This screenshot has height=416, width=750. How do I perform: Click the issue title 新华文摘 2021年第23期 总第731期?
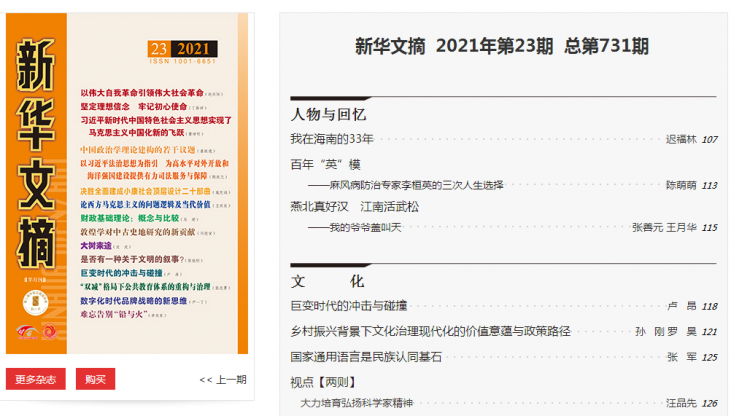click(502, 46)
